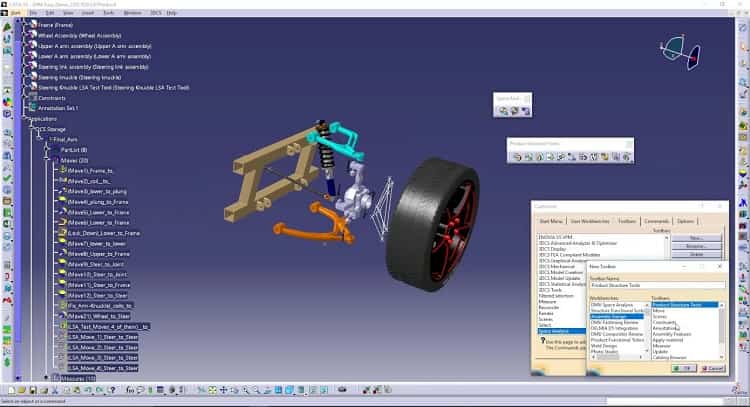Select 'Steering link assembly' in the tree

pos(93,67)
